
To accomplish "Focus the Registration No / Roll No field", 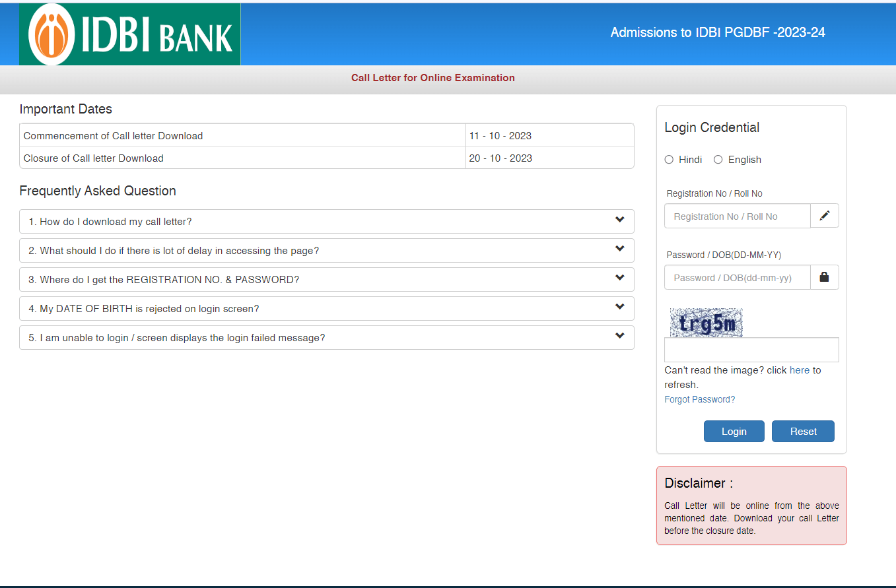I will [737, 216].
